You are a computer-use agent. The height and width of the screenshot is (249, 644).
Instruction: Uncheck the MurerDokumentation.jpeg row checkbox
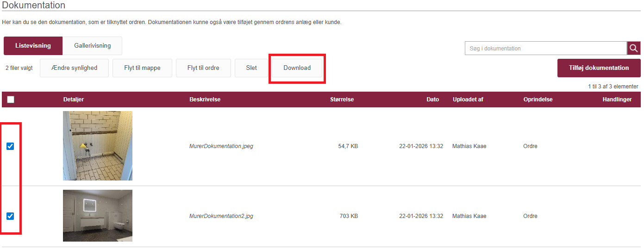tap(10, 146)
